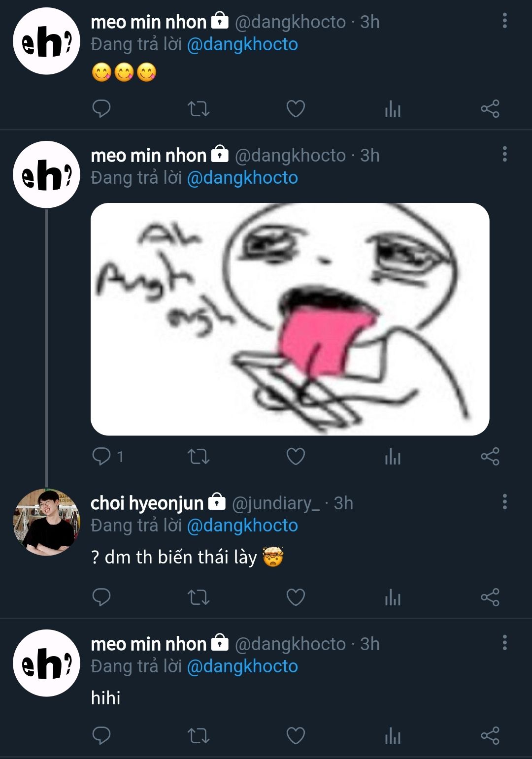Open choi hyeonjun's display name
This screenshot has height=759, width=532.
pos(147,503)
